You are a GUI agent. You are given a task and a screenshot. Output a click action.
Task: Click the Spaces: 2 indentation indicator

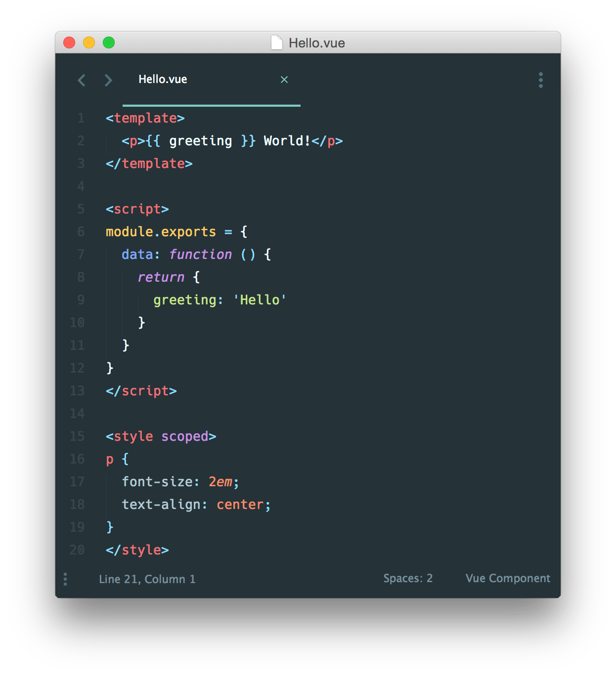coord(408,578)
